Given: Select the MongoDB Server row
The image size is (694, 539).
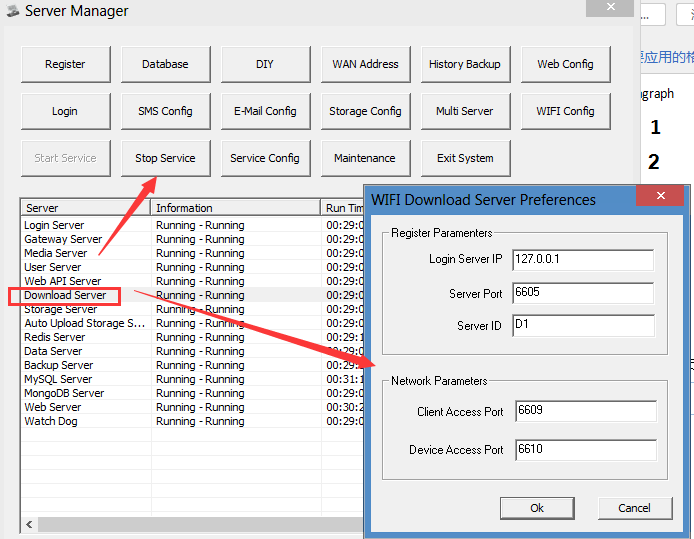Looking at the screenshot, I should 193,393.
